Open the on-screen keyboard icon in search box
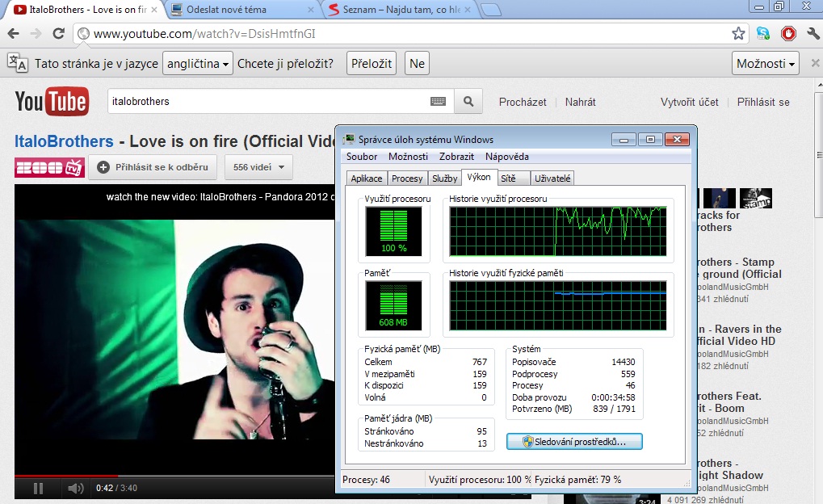The height and width of the screenshot is (504, 823). tap(438, 102)
